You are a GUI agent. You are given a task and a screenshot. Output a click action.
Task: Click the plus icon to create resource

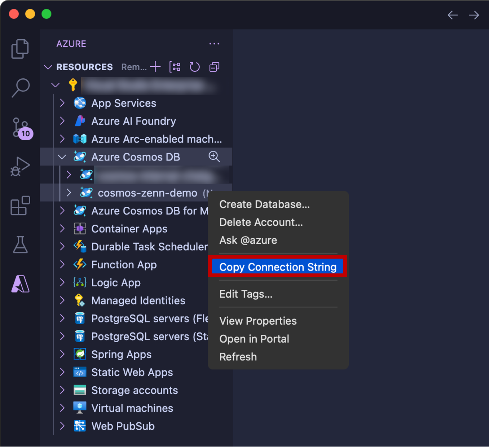point(155,67)
